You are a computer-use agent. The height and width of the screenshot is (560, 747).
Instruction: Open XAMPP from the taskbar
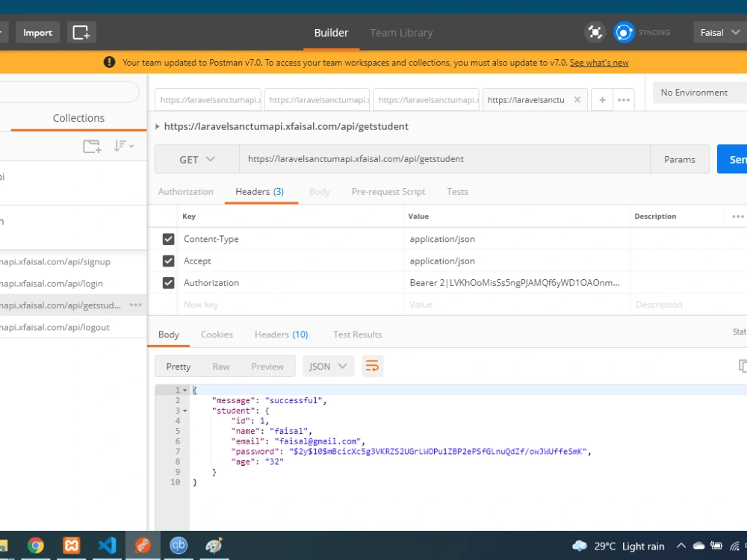(x=72, y=545)
